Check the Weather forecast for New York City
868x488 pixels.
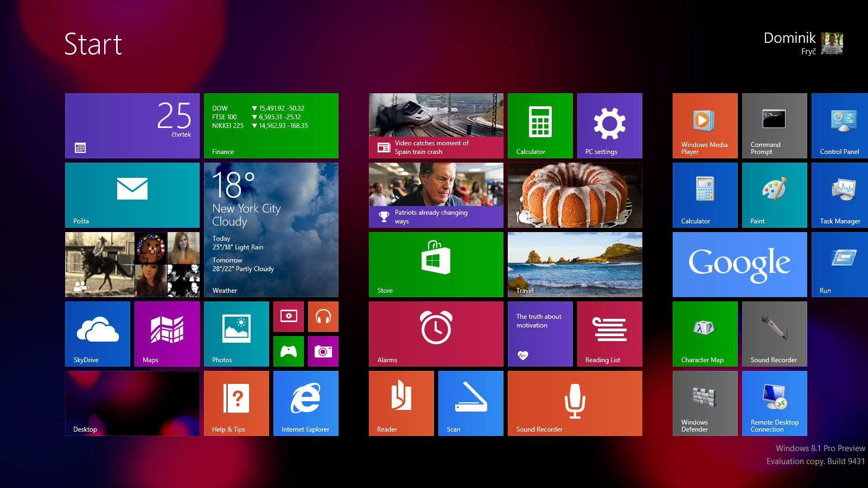[271, 230]
